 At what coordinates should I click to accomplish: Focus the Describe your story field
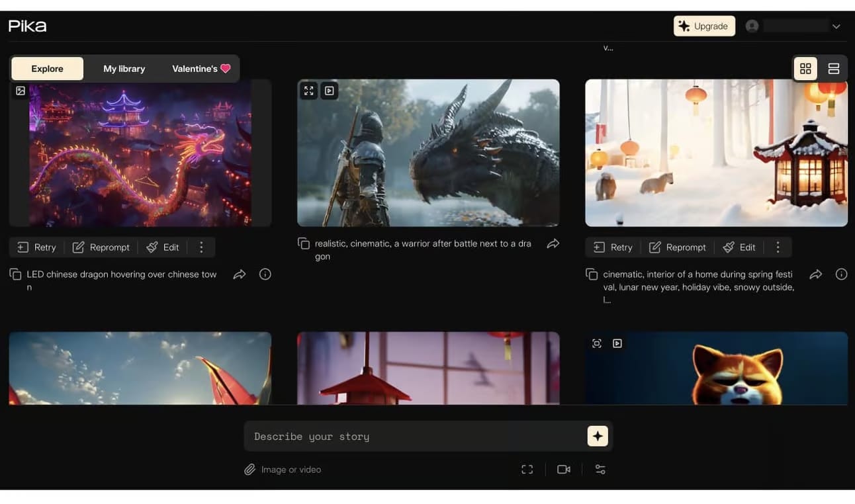tap(416, 437)
